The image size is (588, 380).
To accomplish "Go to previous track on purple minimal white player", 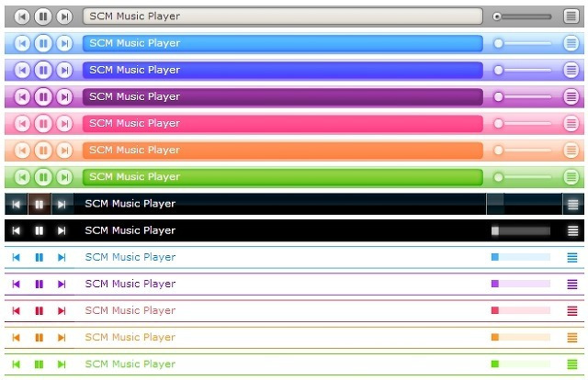I will coord(17,284).
